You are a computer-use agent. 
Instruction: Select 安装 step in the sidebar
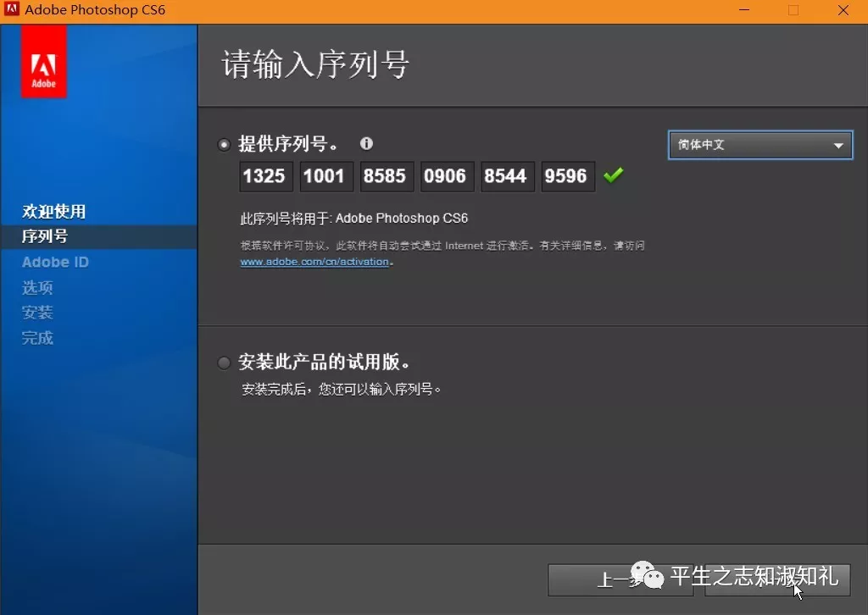(x=37, y=313)
